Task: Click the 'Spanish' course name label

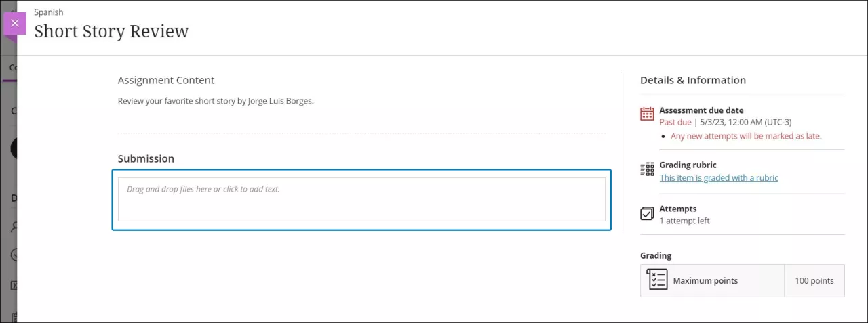Action: (49, 12)
